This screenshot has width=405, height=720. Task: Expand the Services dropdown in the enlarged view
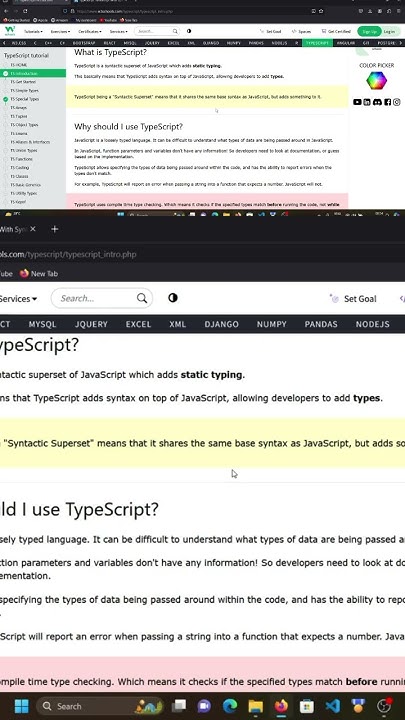(18, 298)
